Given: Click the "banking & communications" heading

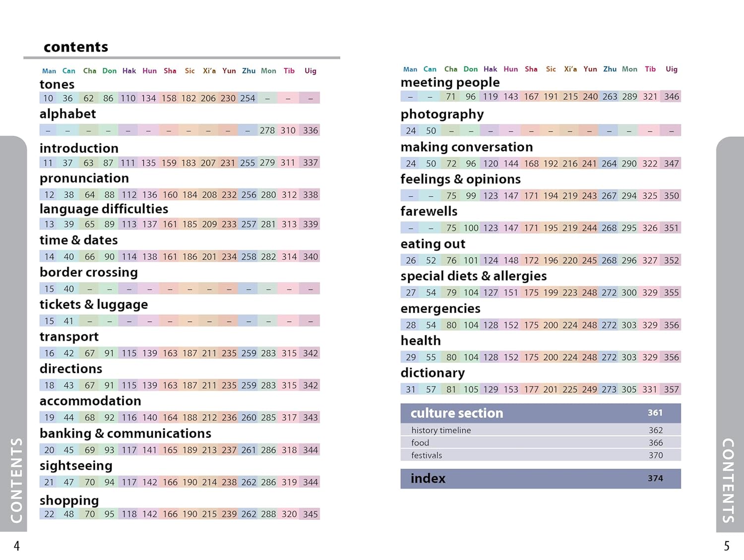Looking at the screenshot, I should (x=125, y=434).
